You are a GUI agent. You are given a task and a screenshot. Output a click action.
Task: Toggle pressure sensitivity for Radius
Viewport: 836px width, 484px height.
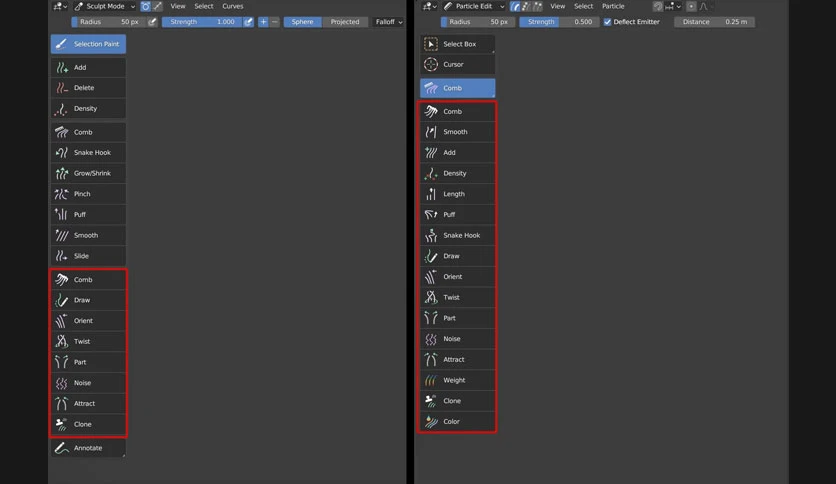coord(152,22)
